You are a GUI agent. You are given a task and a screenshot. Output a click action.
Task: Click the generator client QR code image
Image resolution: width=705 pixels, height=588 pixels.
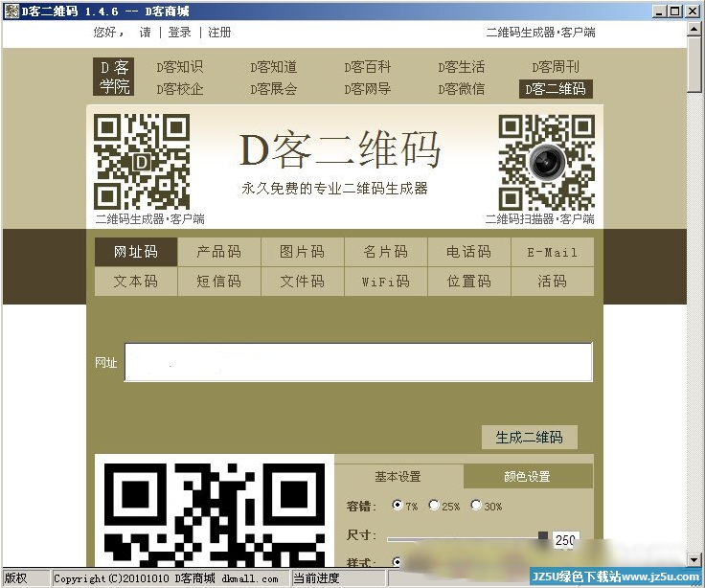[142, 162]
